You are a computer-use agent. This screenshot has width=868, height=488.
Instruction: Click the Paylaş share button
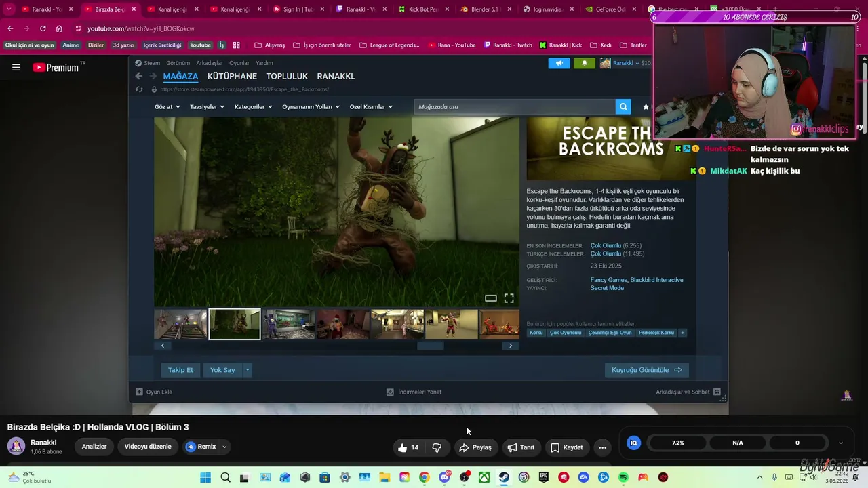(475, 447)
